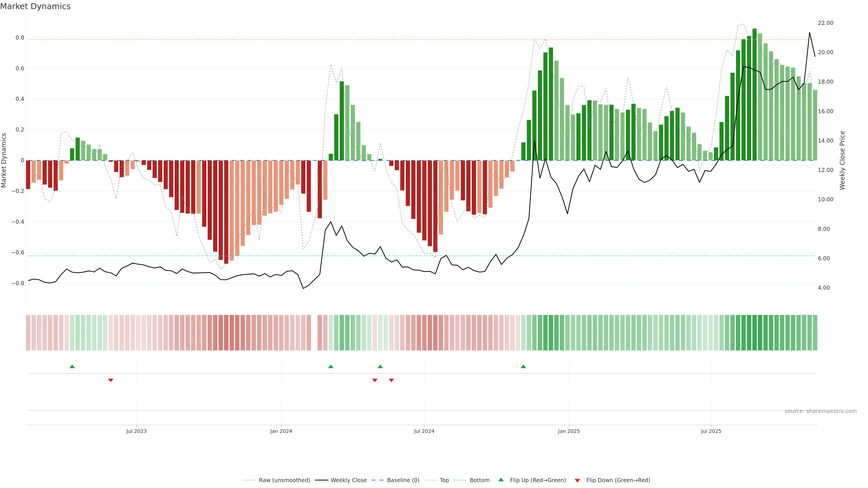Click the red Flip Down marker before Jul 2023
The width and height of the screenshot is (868, 488).
(111, 380)
